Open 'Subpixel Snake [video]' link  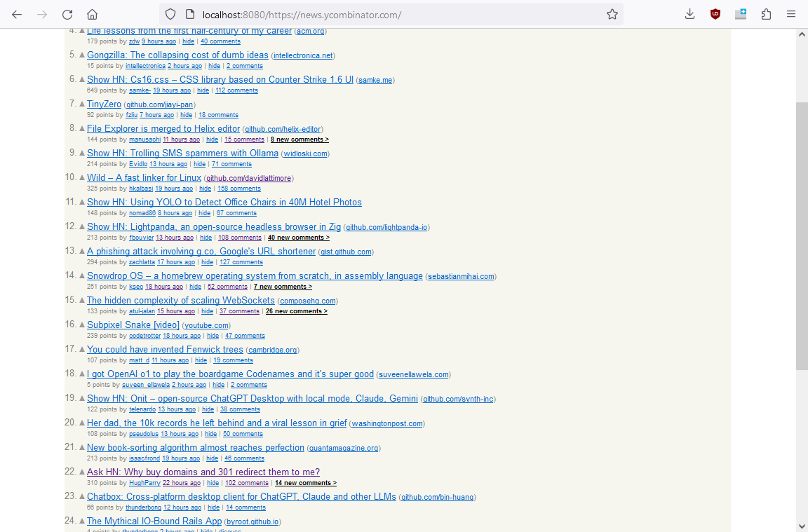133,325
